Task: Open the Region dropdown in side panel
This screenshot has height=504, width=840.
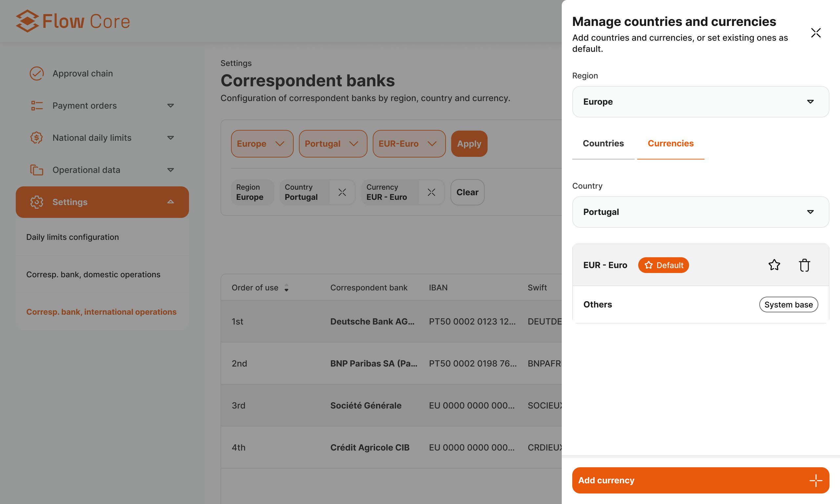Action: click(x=701, y=101)
